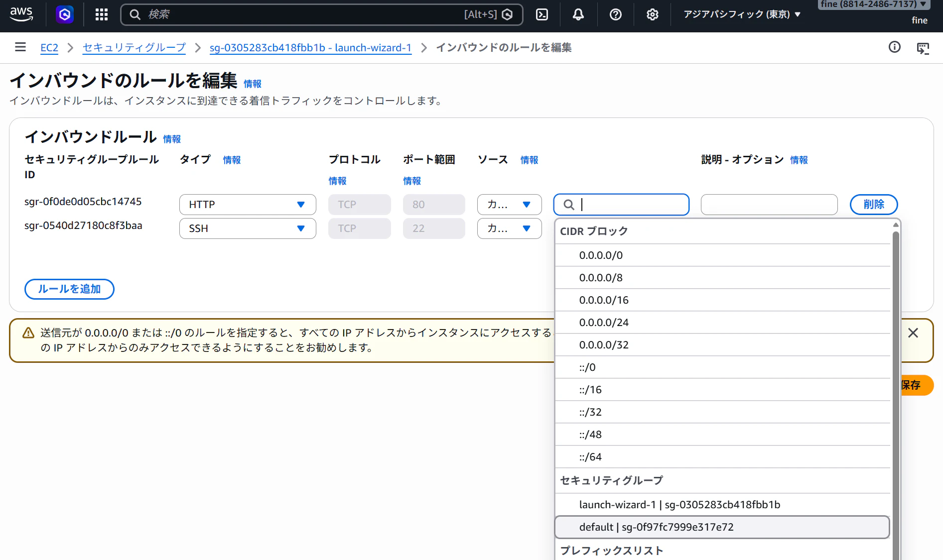Open 情報 link next to ソース column
Viewport: 943px width, 560px height.
(529, 160)
